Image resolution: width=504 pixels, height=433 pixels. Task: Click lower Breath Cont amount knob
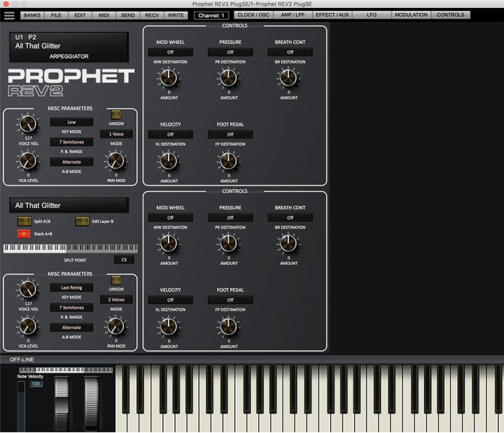[288, 243]
